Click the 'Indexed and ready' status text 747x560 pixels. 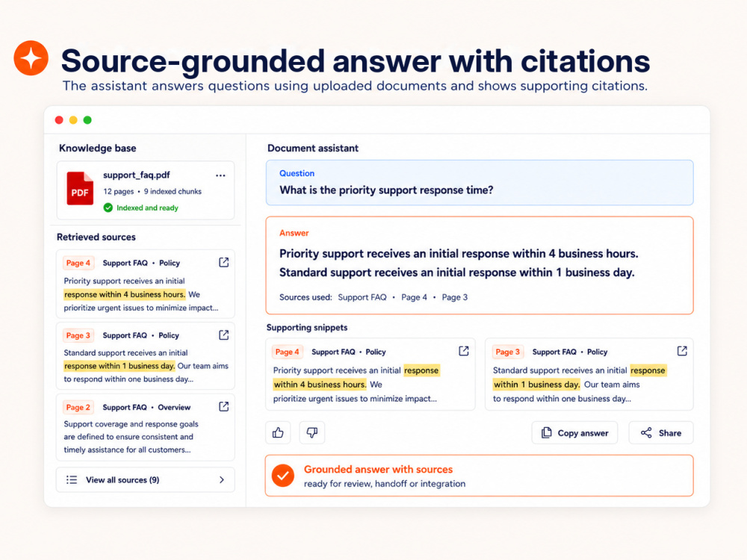(147, 208)
